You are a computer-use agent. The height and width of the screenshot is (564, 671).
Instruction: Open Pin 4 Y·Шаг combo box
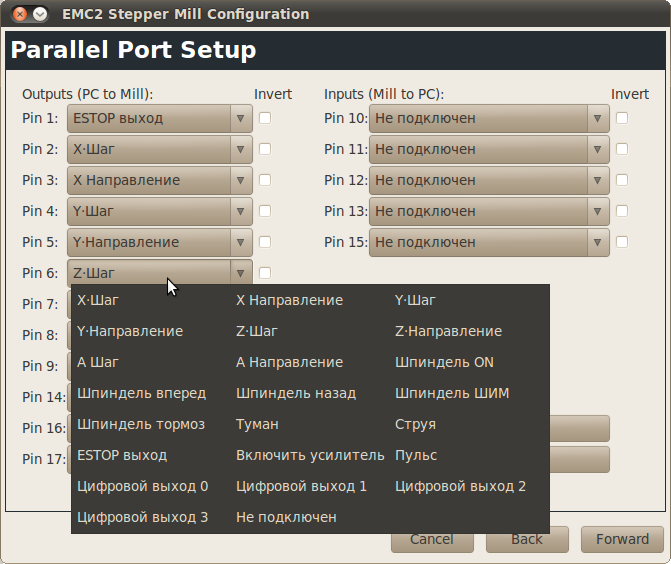click(160, 211)
